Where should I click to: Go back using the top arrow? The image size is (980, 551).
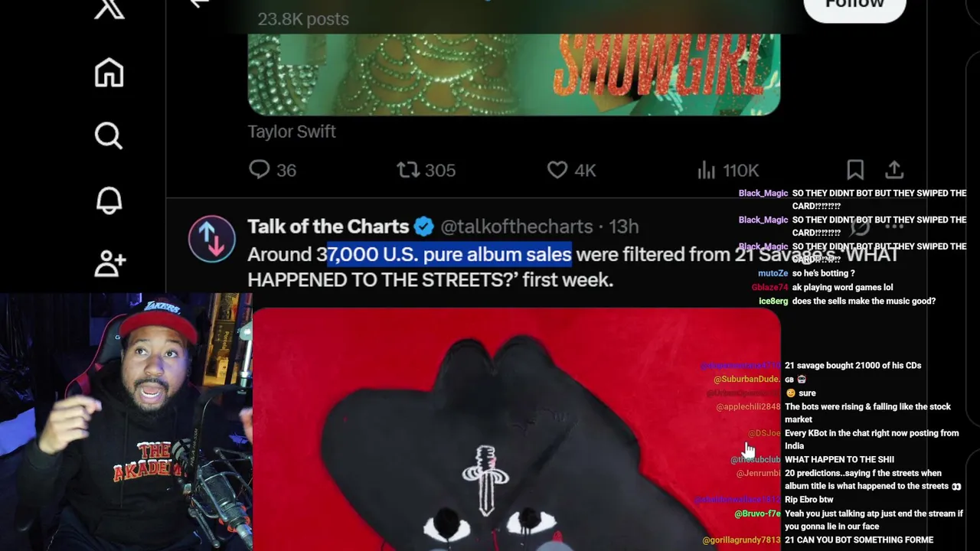pyautogui.click(x=199, y=4)
